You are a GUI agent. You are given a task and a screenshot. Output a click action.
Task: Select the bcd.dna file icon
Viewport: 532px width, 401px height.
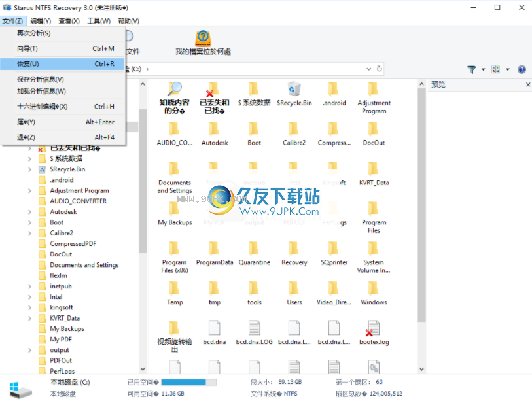tap(215, 328)
